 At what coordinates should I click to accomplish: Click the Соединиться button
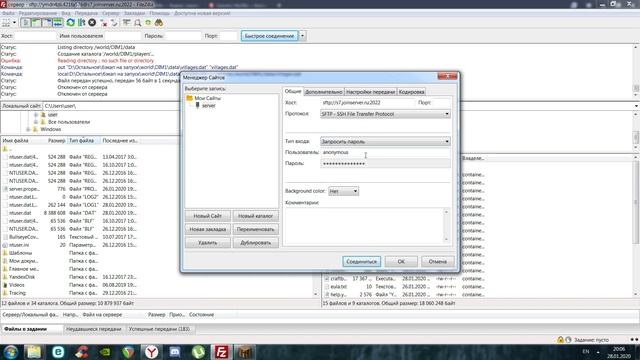pos(362,262)
